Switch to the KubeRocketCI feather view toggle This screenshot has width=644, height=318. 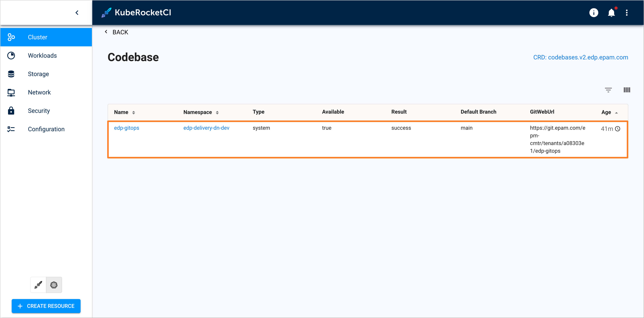coord(38,285)
